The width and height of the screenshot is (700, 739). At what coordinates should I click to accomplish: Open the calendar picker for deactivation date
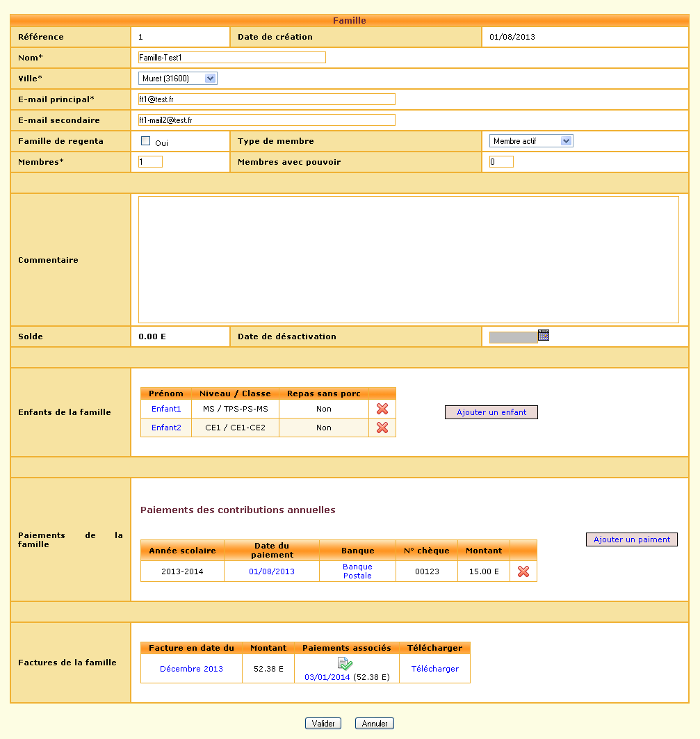point(544,335)
